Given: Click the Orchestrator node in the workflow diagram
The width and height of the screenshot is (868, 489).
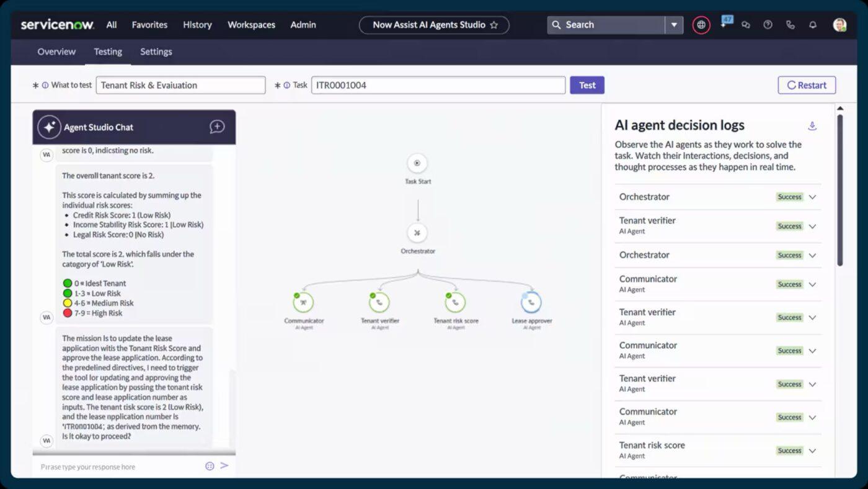Looking at the screenshot, I should 417,232.
